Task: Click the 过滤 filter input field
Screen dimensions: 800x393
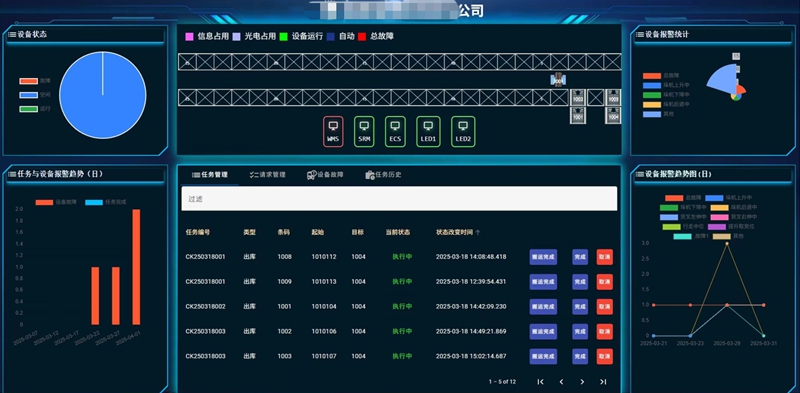Action: (x=399, y=199)
